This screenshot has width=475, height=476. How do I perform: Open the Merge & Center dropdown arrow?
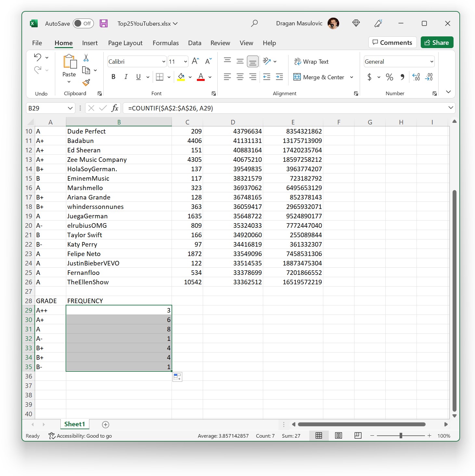tap(352, 77)
